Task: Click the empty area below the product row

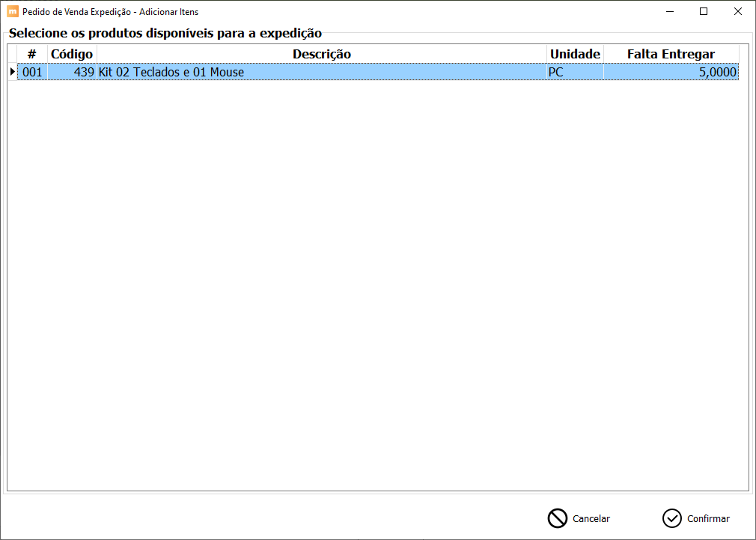Action: 374,285
